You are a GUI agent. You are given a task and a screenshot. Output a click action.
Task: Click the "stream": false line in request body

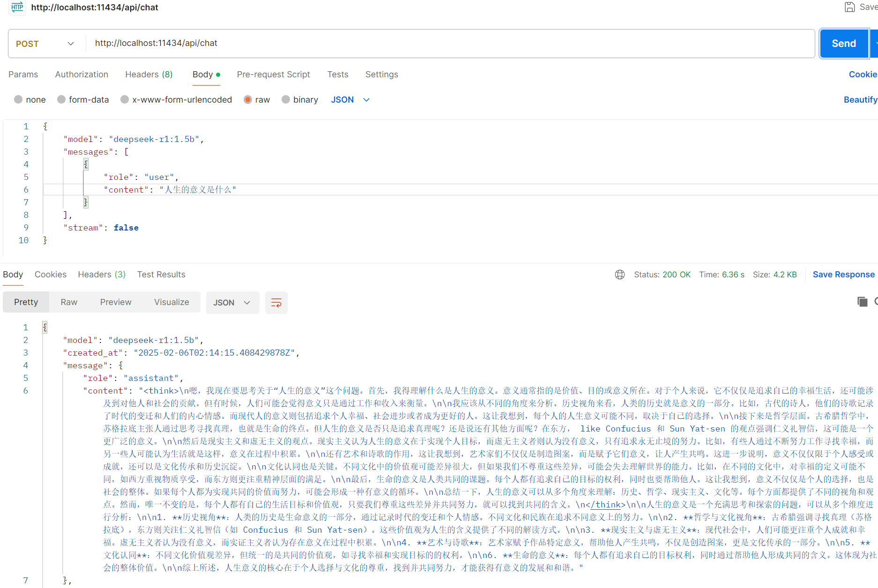coord(101,228)
